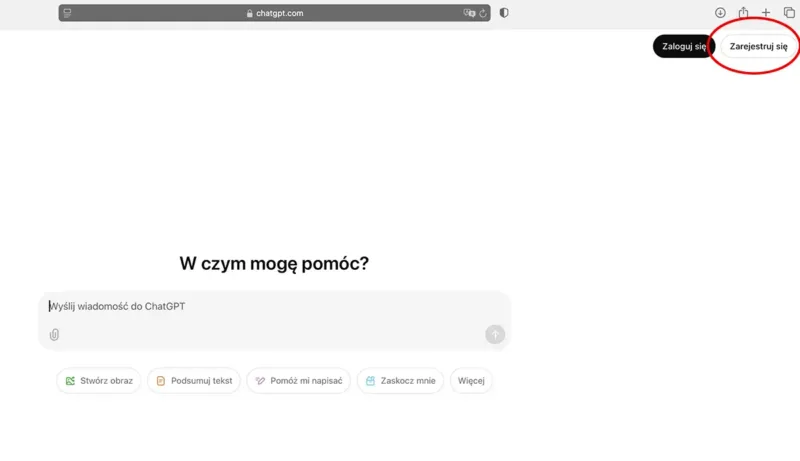The height and width of the screenshot is (461, 800).
Task: Click the Zaskocz mnie gift icon
Action: [x=370, y=381]
